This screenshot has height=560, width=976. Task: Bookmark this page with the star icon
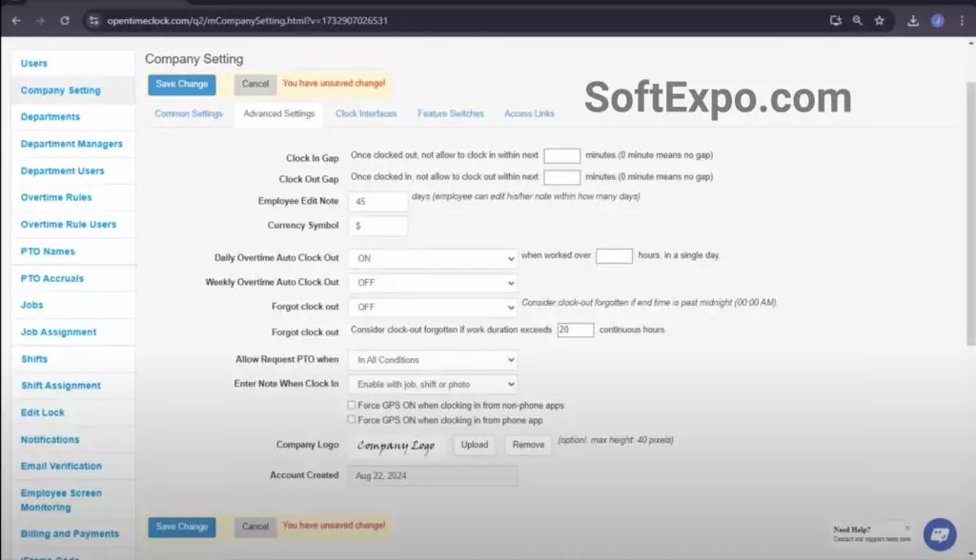click(880, 20)
